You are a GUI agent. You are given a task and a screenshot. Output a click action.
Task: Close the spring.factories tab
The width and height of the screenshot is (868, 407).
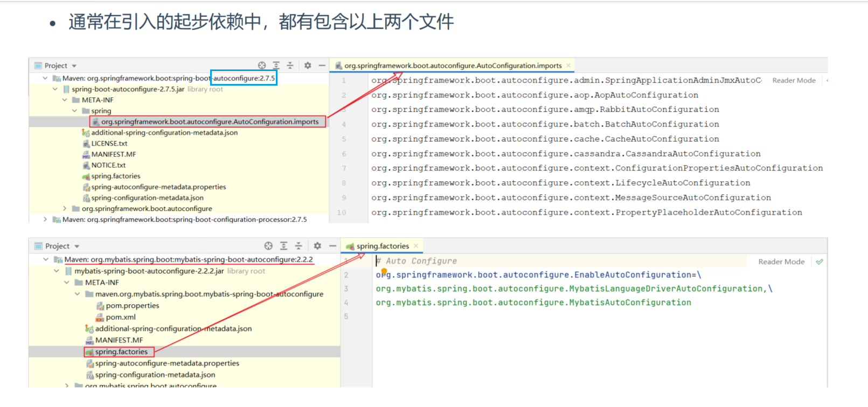(x=416, y=246)
